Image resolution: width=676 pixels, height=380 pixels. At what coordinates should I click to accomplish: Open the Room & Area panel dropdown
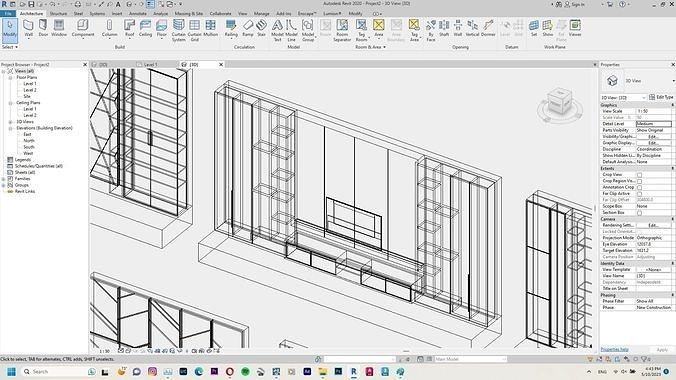click(370, 47)
